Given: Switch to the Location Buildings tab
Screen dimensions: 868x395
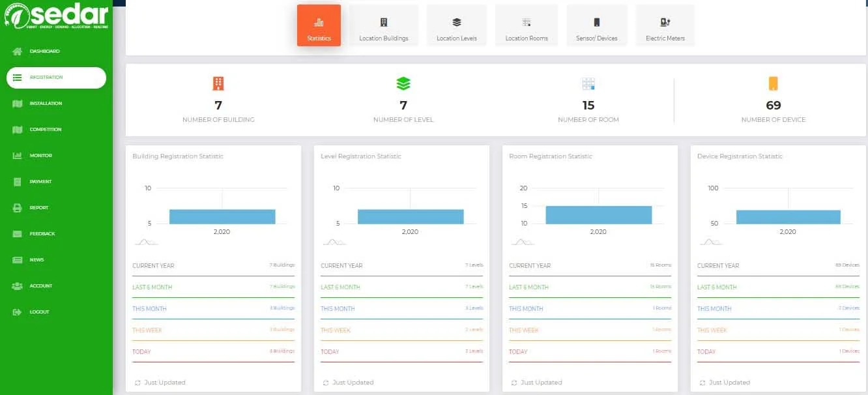Looking at the screenshot, I should (384, 26).
